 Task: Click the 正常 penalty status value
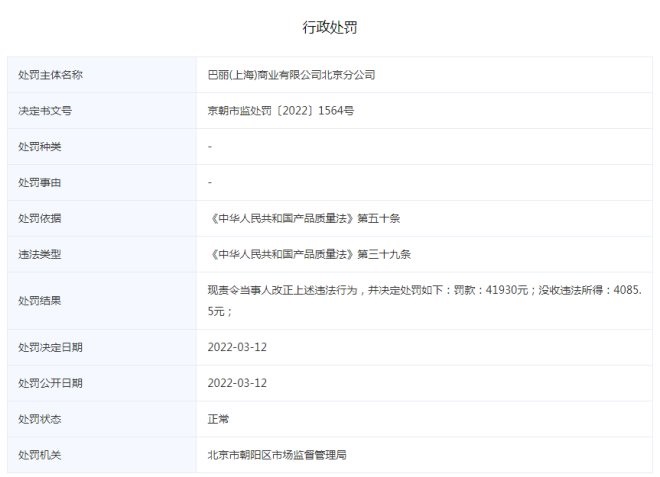[x=218, y=419]
